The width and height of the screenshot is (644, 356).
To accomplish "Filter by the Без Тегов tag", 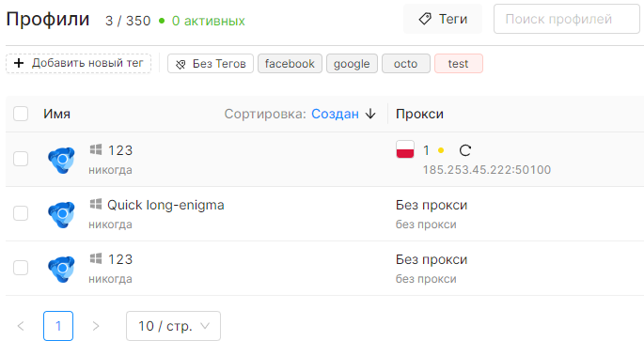I will [x=211, y=64].
